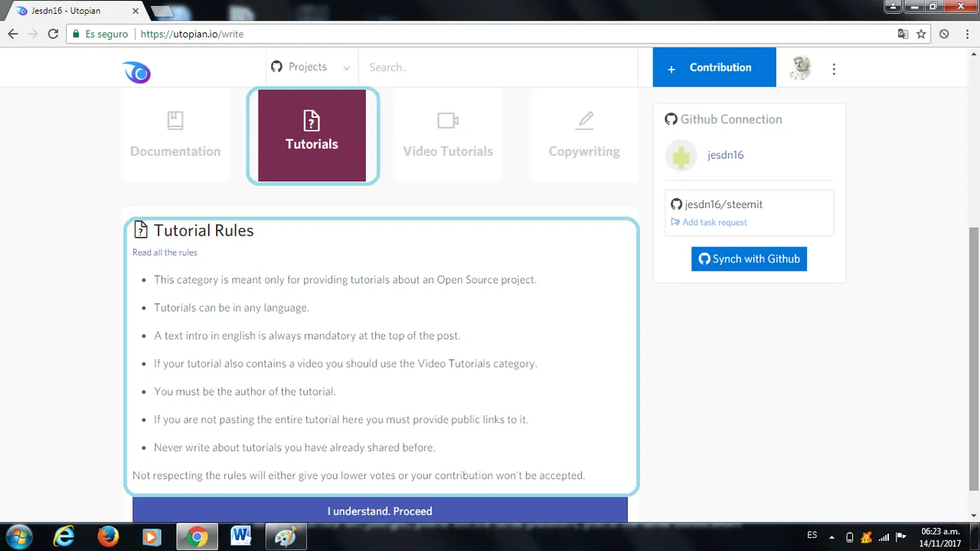Click the Github Connection heading

pos(724,119)
